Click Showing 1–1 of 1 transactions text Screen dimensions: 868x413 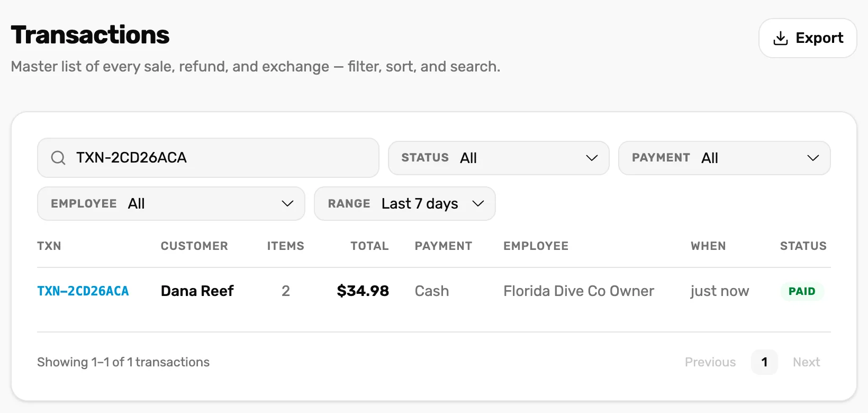pyautogui.click(x=123, y=362)
